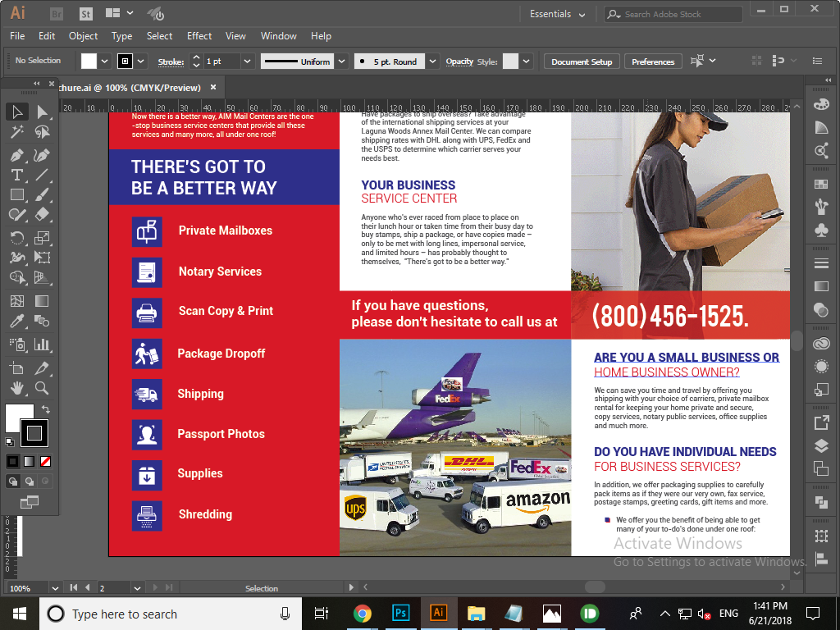Swap fill and stroke colors
Image resolution: width=840 pixels, height=630 pixels.
[45, 409]
